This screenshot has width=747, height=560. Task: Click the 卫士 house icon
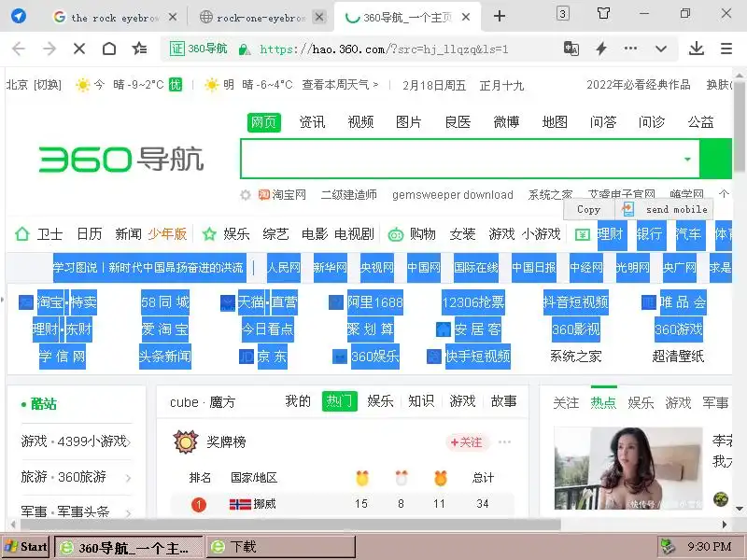[x=21, y=234]
